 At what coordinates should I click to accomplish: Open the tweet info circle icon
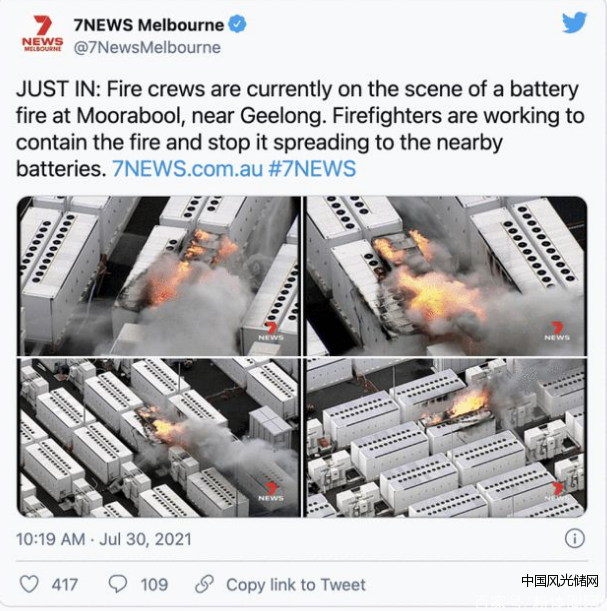575,539
